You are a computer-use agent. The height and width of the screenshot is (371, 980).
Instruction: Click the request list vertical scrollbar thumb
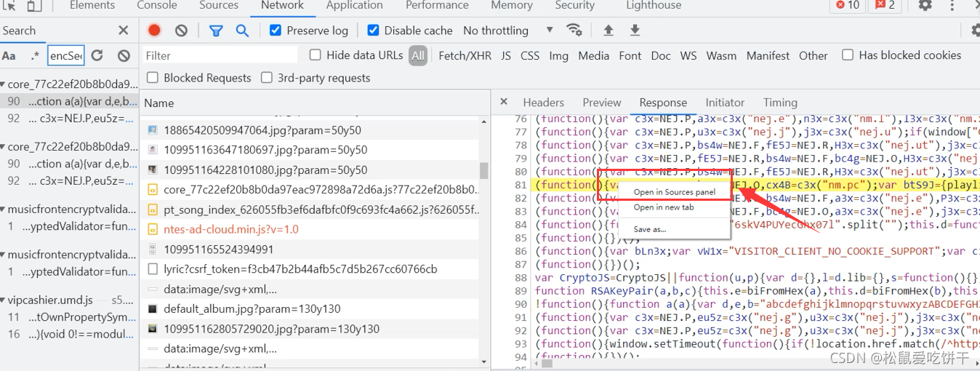coord(484,169)
